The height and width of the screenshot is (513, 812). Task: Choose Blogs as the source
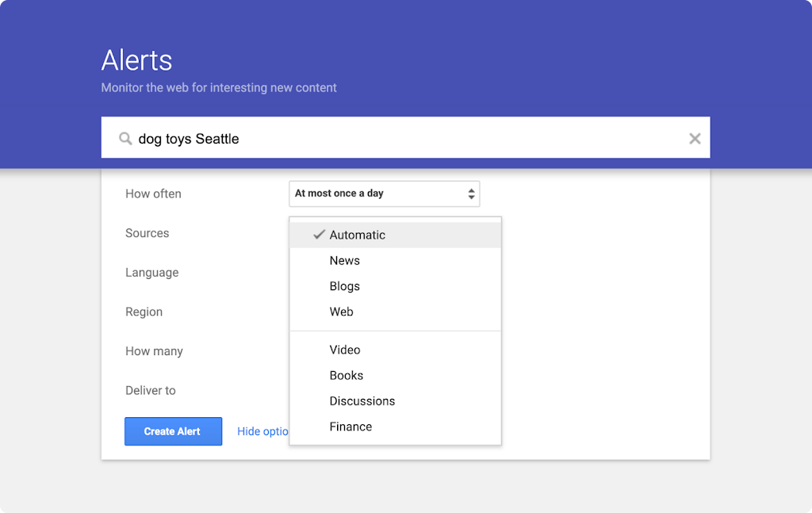pos(345,286)
